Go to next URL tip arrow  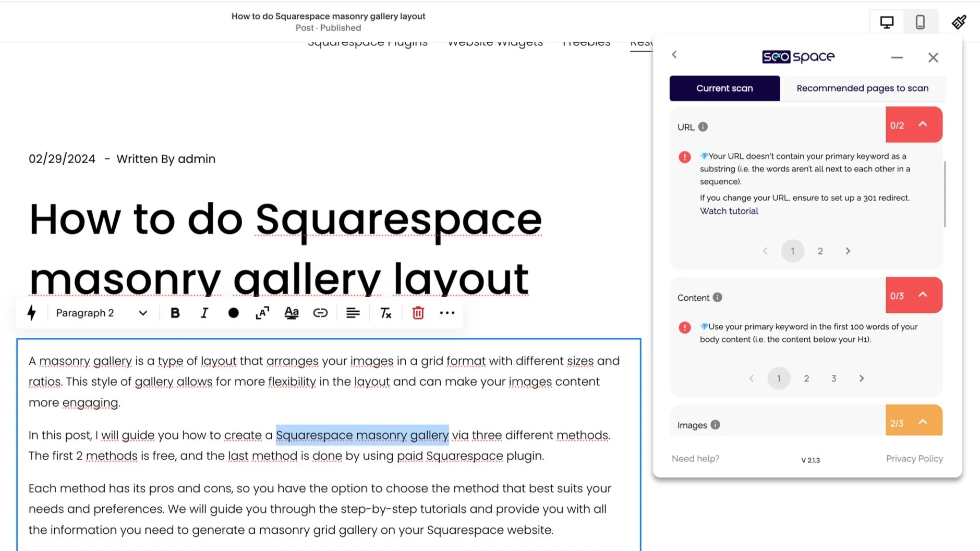click(848, 251)
